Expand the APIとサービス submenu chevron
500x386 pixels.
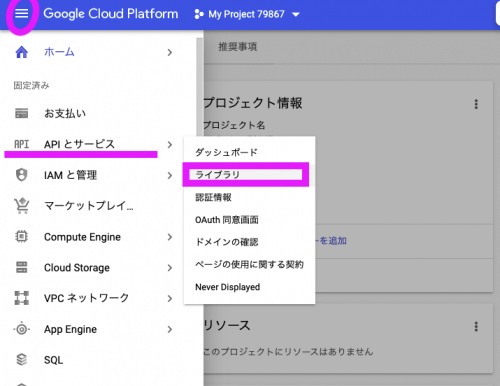click(170, 145)
